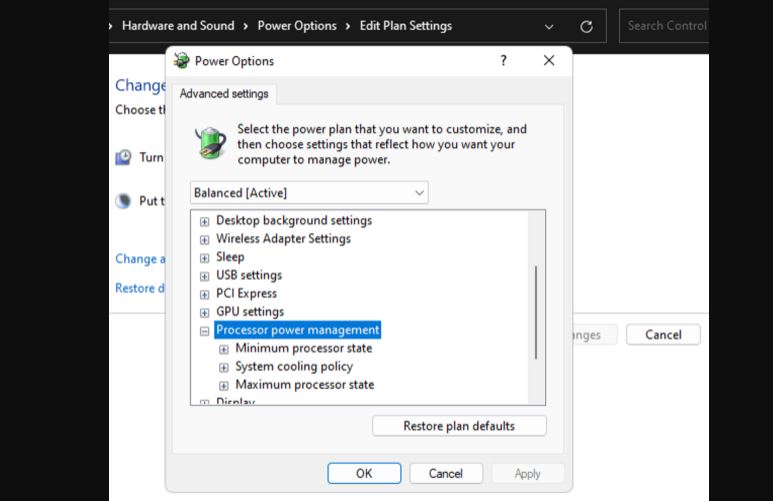Image resolution: width=773 pixels, height=501 pixels.
Task: Focus the Search Control Panel field
Action: pyautogui.click(x=664, y=26)
